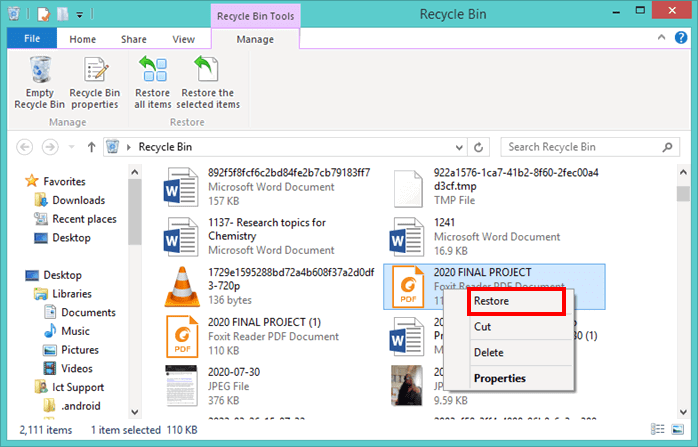
Task: Open Ict Support folder in tree
Action: click(78, 387)
